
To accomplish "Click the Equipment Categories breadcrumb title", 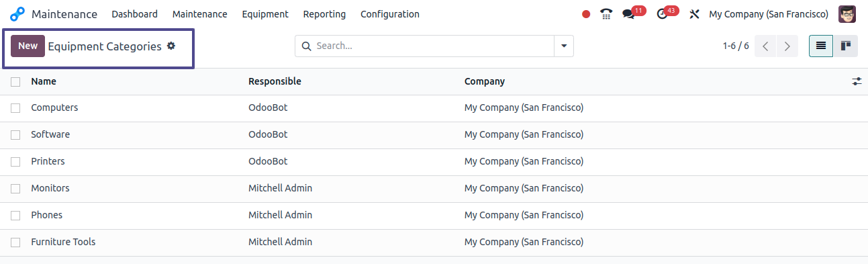I will 105,46.
